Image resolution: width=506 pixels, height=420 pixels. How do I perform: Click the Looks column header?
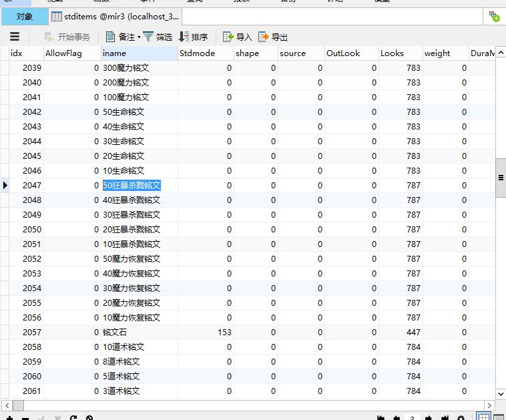click(x=399, y=53)
